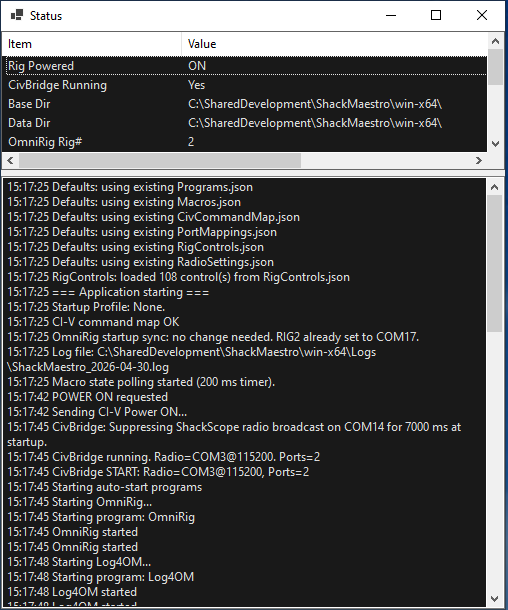Click the Item column header
This screenshot has height=610, width=508.
[92, 44]
